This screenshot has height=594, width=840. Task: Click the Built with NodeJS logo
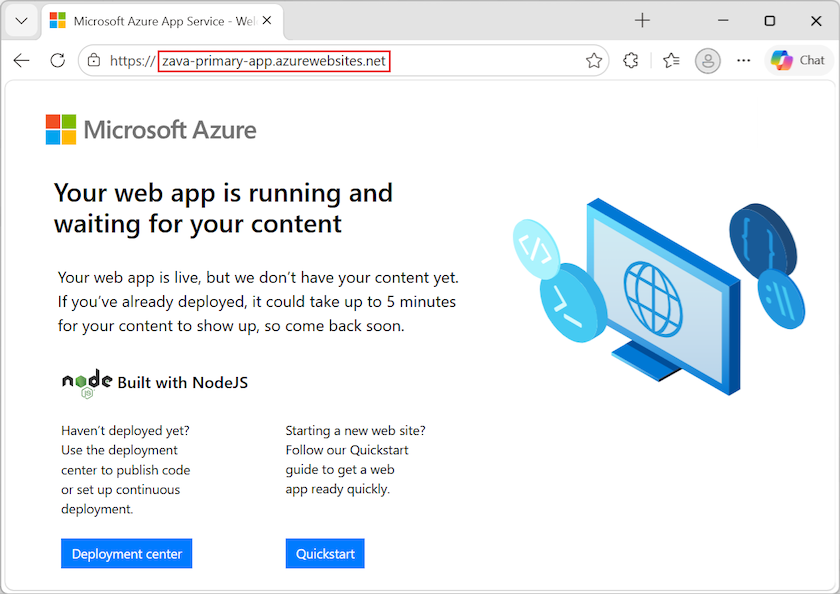(x=86, y=381)
